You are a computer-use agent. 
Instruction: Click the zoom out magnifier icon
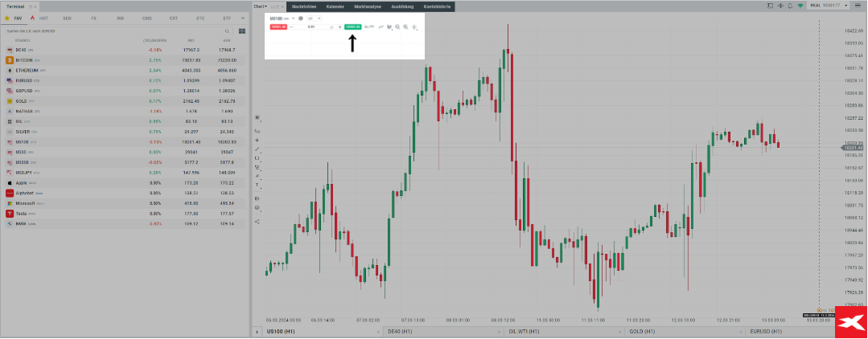[x=397, y=27]
